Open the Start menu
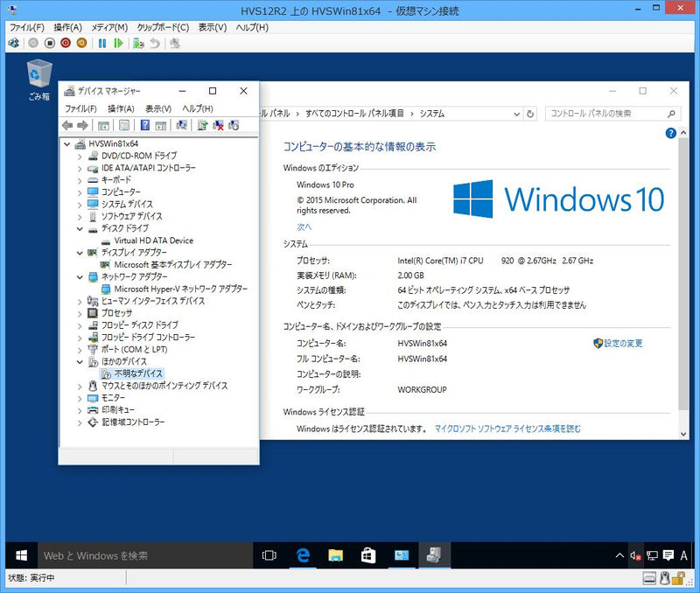700x593 pixels. coord(21,555)
